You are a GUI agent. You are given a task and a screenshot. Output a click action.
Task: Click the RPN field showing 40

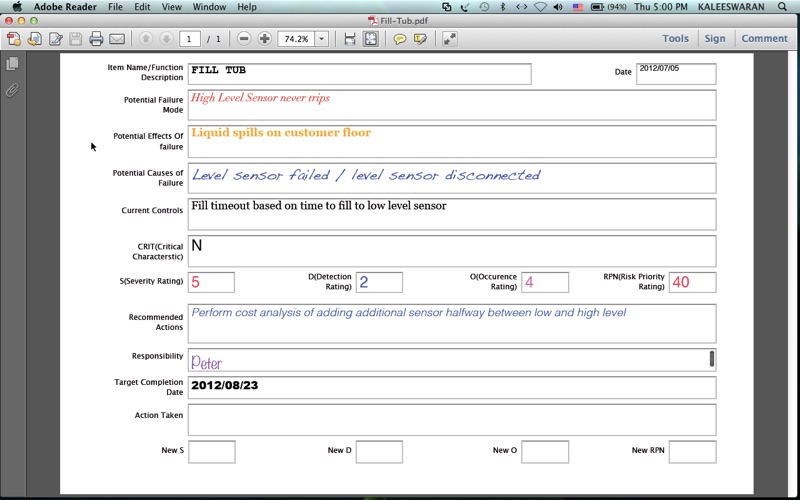[x=692, y=282]
